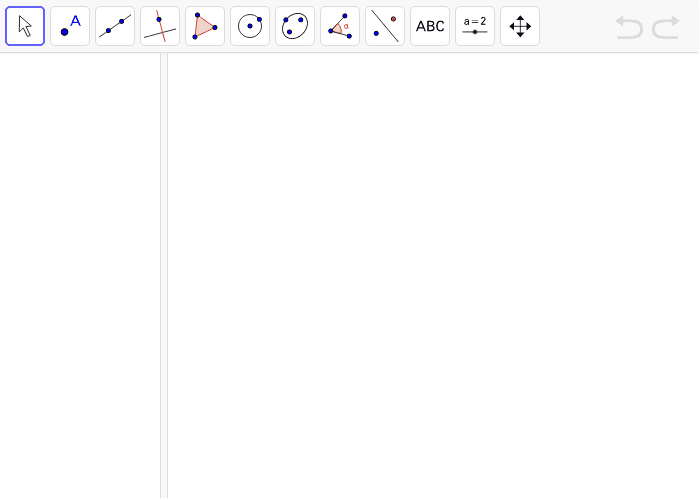Choose the ABC Text tool

point(430,26)
